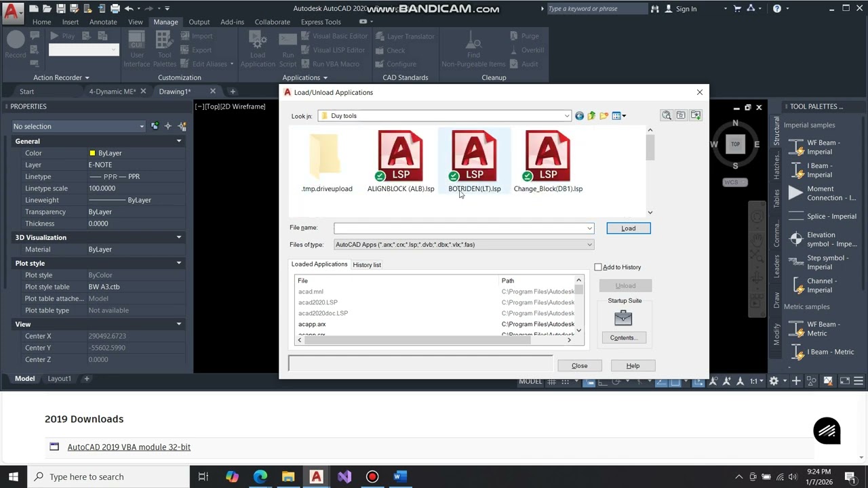
Task: Open the Look in folder dropdown
Action: pos(567,116)
